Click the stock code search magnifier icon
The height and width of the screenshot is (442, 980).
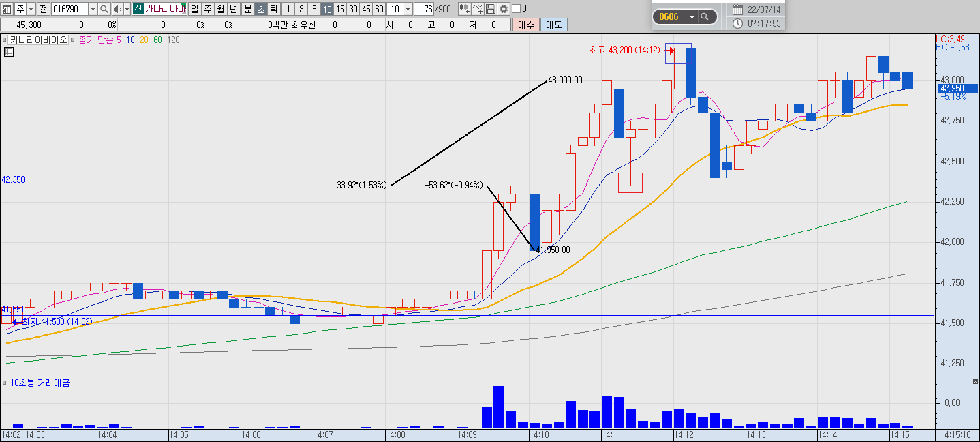(x=104, y=9)
